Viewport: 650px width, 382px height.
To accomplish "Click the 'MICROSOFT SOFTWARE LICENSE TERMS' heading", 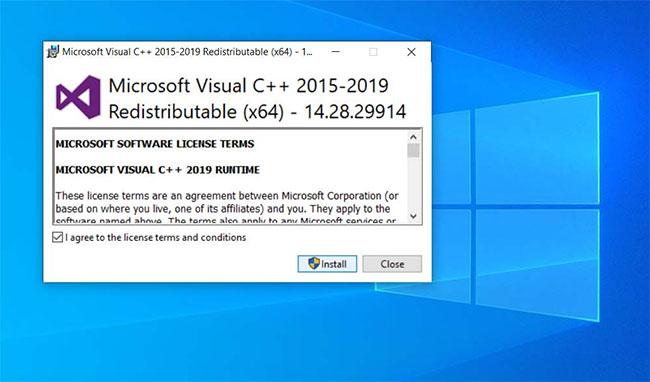I will tap(155, 144).
